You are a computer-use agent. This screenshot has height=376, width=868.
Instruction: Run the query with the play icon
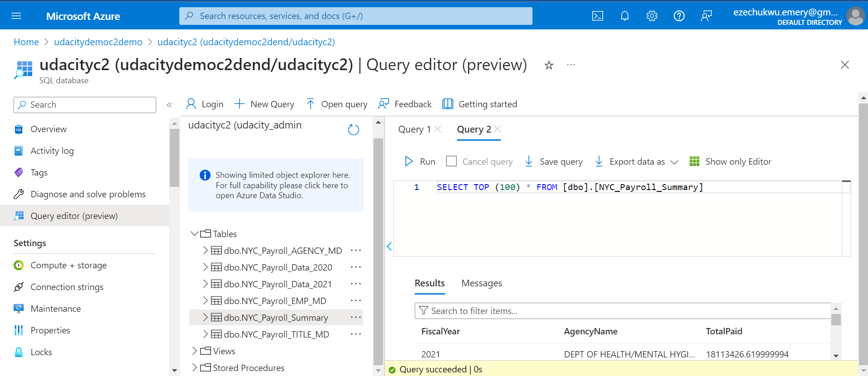409,162
